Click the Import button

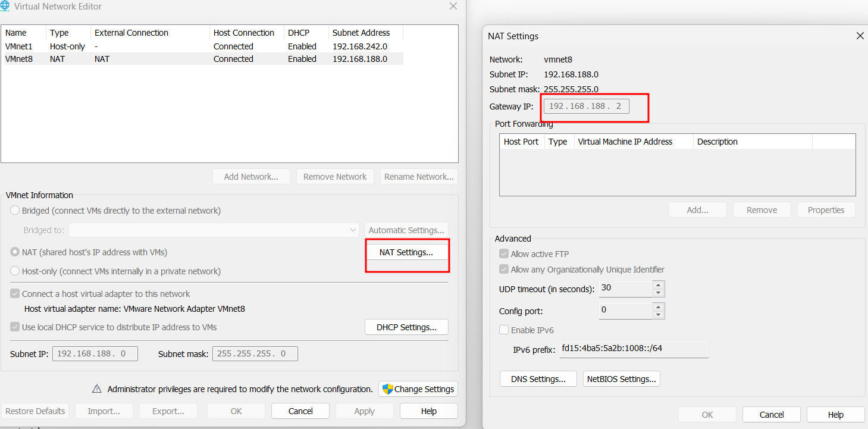(104, 411)
